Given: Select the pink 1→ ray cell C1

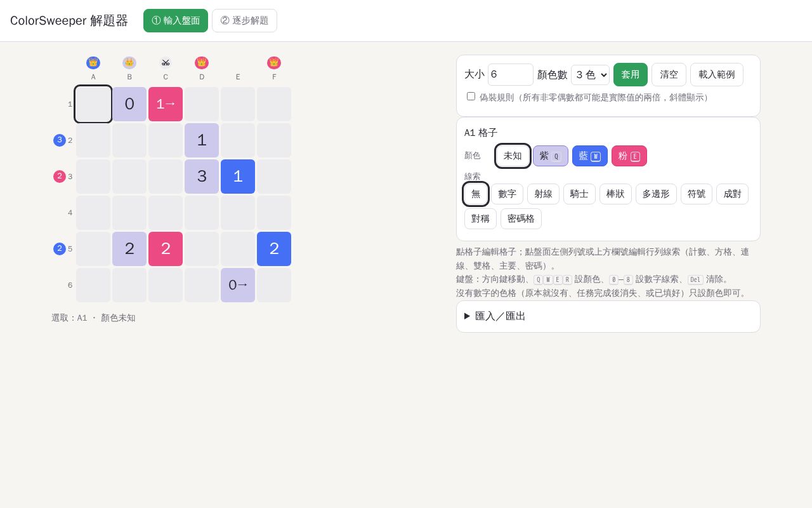Looking at the screenshot, I should click(x=166, y=104).
